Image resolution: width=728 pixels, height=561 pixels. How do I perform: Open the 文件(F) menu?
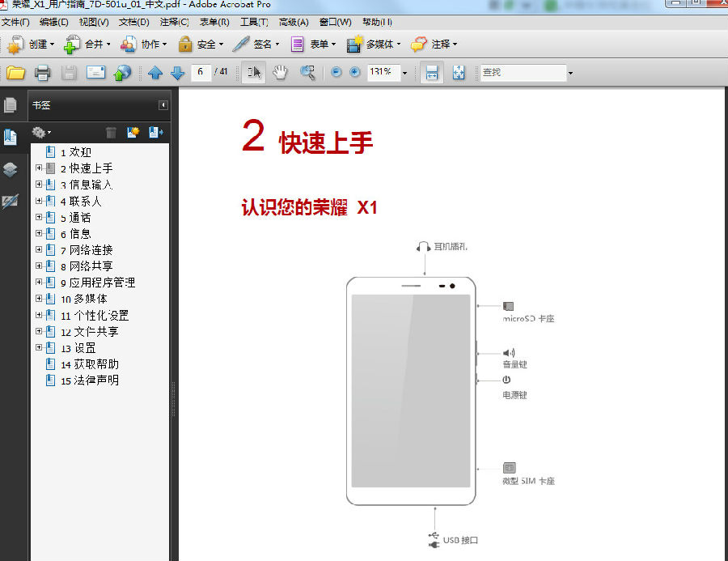click(15, 22)
